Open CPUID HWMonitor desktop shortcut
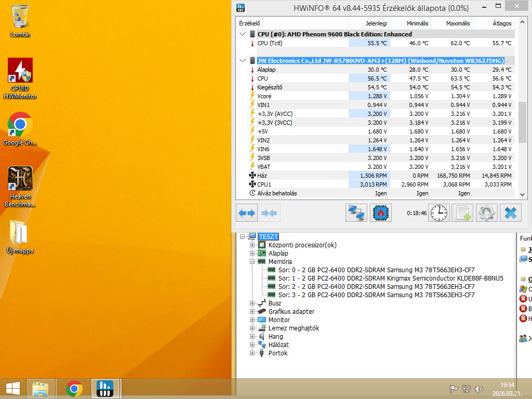532x399 pixels. [x=20, y=78]
